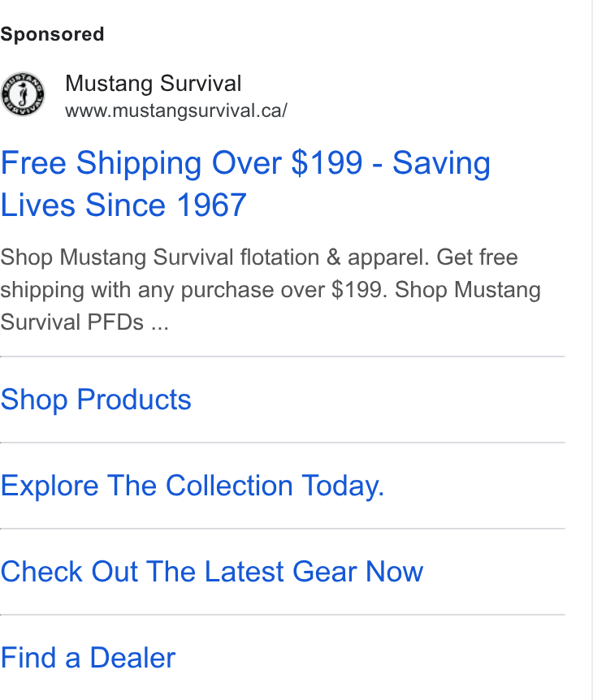Click the 'Lives Since 1967' headline line
The width and height of the screenshot is (593, 700).
click(123, 205)
